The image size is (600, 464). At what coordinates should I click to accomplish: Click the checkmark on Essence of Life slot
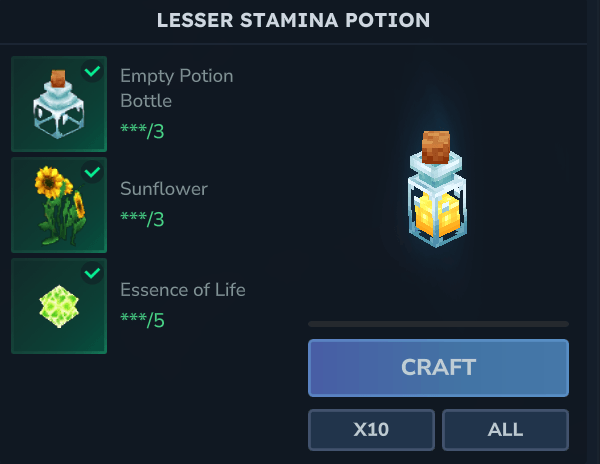pyautogui.click(x=93, y=272)
